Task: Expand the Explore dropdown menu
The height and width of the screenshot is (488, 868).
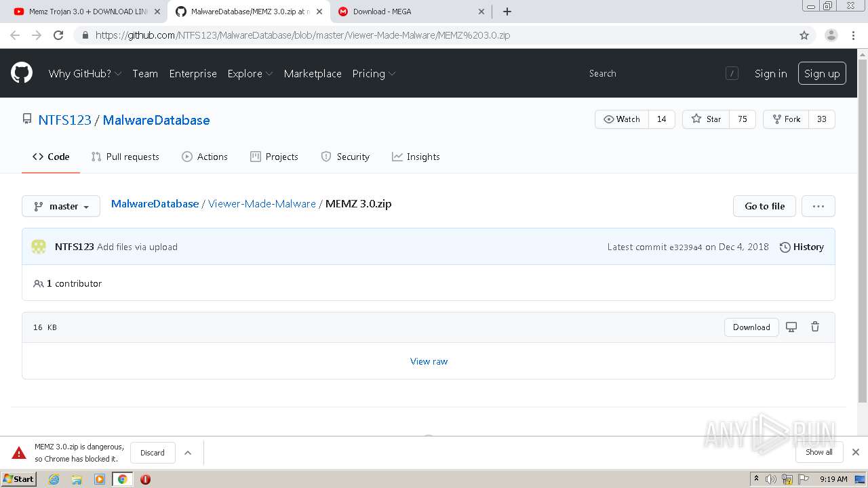Action: [x=250, y=73]
